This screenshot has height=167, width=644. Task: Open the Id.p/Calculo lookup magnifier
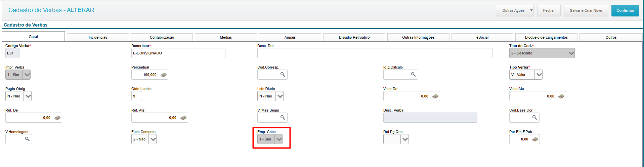(413, 75)
